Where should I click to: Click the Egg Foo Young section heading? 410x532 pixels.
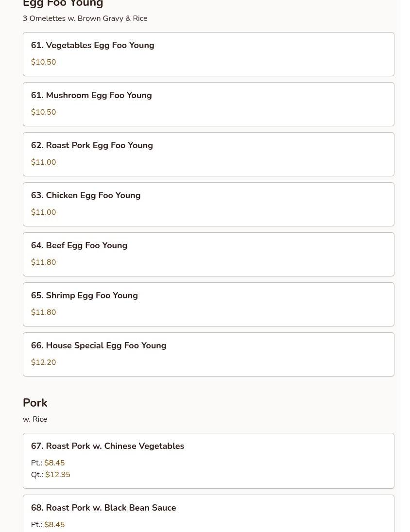pyautogui.click(x=63, y=4)
